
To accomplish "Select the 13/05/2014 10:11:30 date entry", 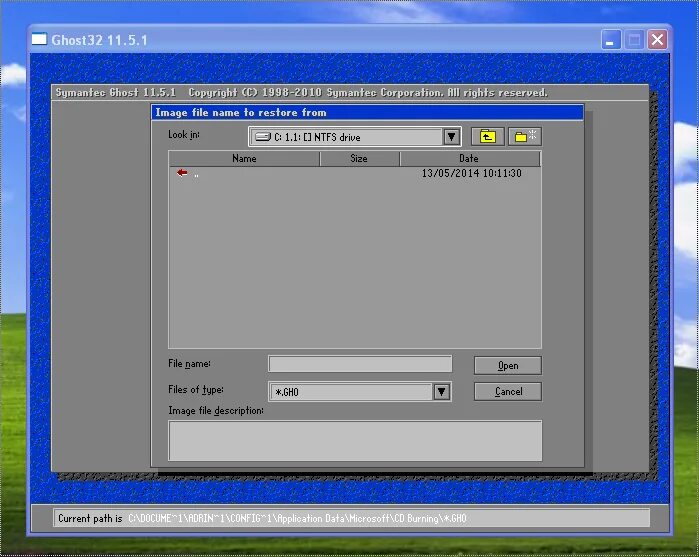I will (x=471, y=173).
